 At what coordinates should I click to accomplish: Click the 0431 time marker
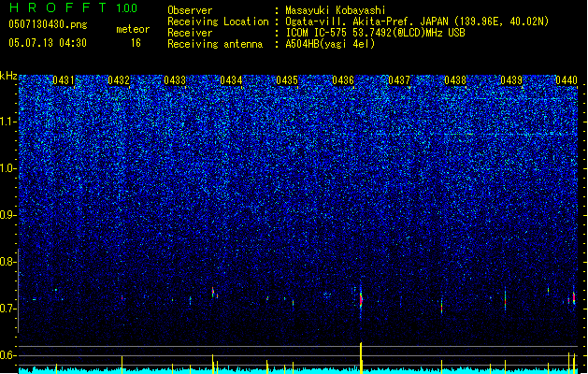[x=63, y=80]
